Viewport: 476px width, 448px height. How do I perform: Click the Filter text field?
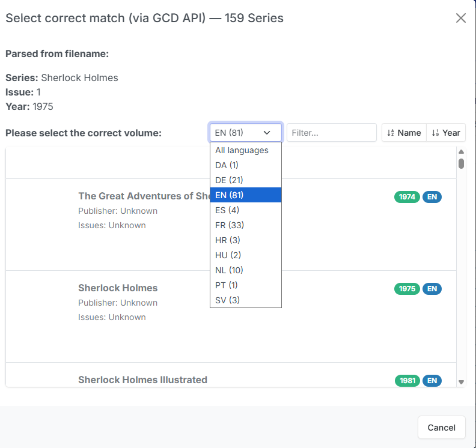[x=332, y=133]
